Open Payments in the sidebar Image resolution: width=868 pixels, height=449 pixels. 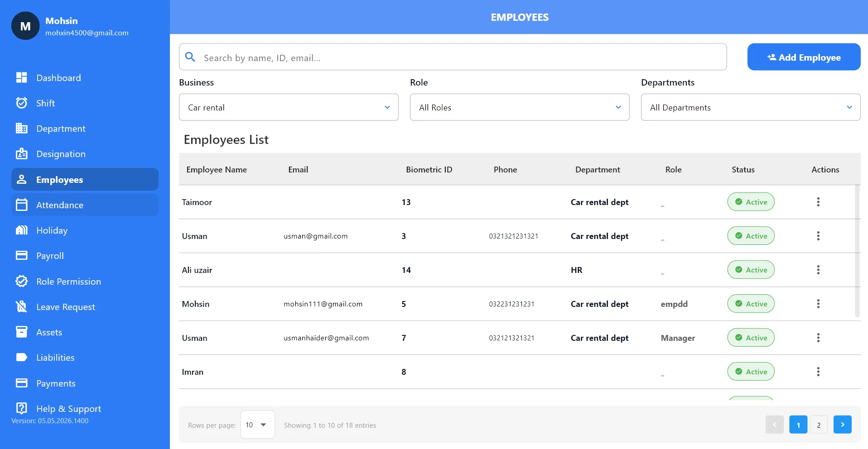coord(85,383)
